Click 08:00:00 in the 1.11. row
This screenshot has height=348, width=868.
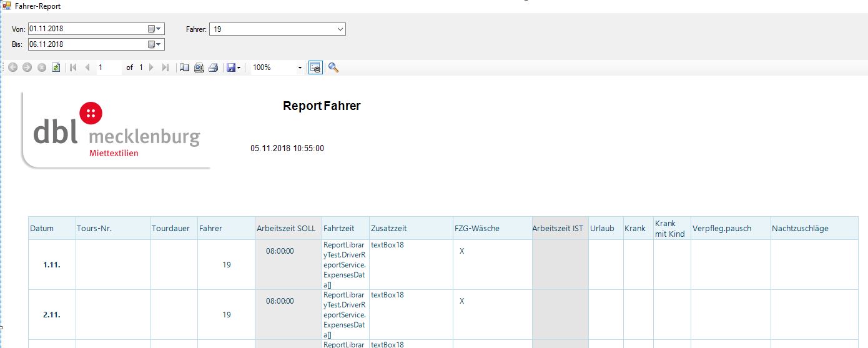pyautogui.click(x=280, y=251)
